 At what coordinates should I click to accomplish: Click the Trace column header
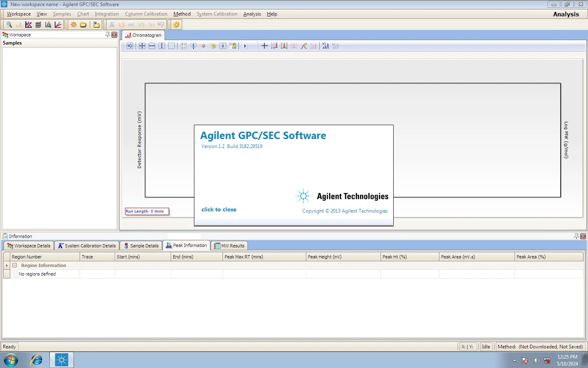pos(97,257)
